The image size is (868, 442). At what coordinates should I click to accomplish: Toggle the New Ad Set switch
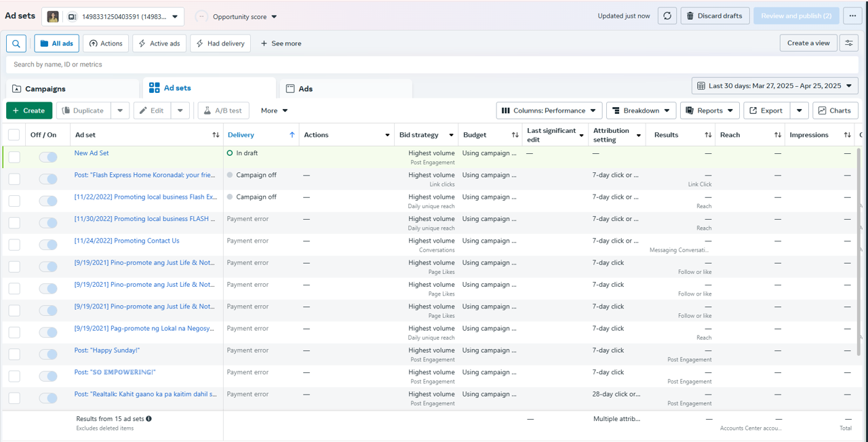coord(48,157)
